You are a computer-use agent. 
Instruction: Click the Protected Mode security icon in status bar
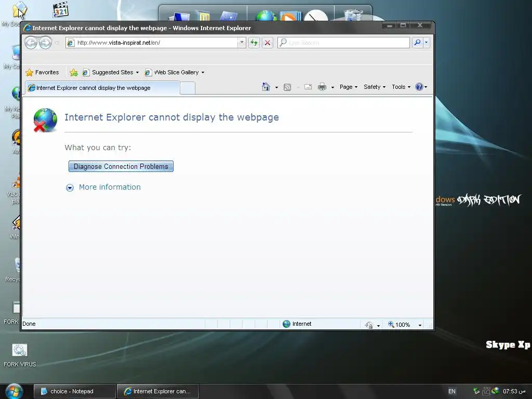pos(369,325)
